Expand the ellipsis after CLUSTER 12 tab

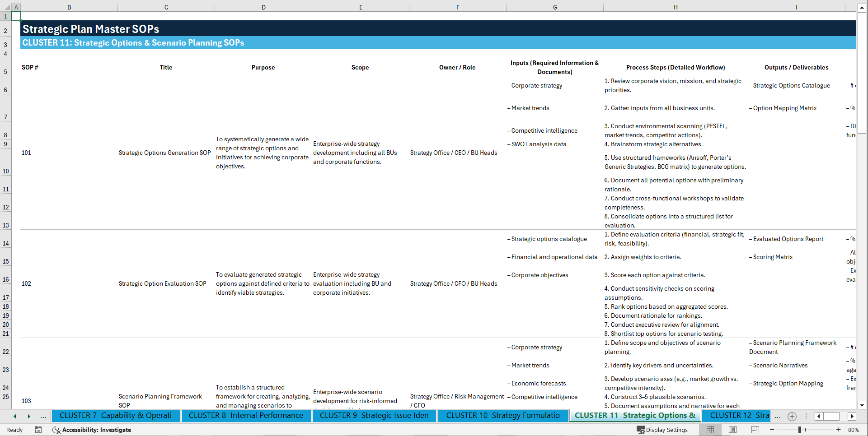[x=778, y=417]
